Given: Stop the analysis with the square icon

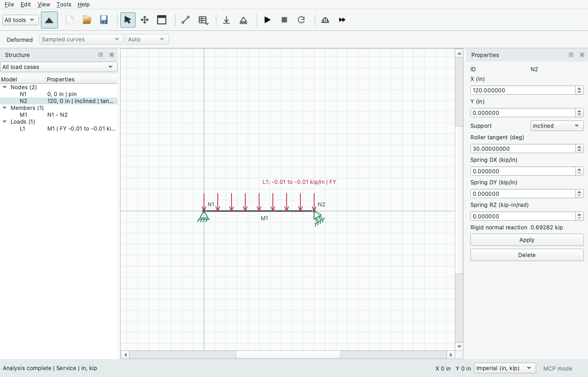Looking at the screenshot, I should (284, 20).
